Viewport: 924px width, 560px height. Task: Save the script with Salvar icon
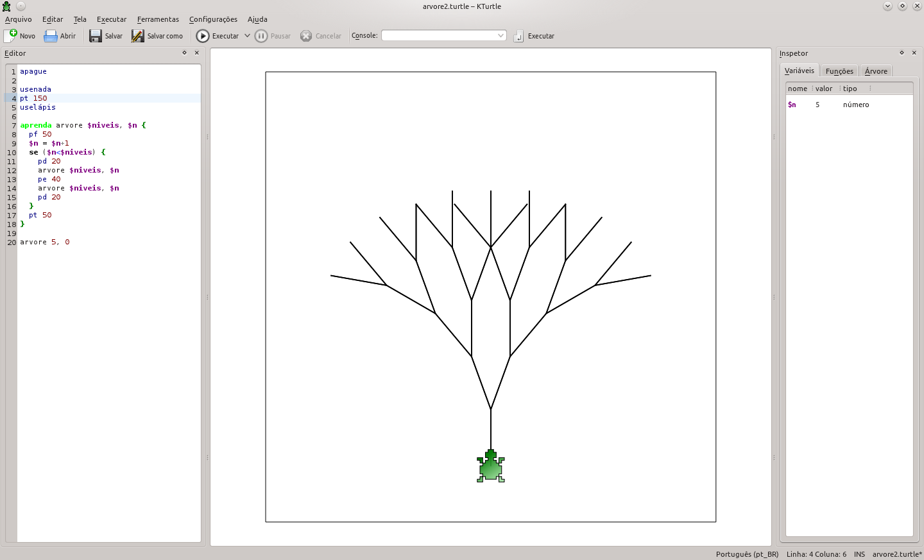[96, 36]
